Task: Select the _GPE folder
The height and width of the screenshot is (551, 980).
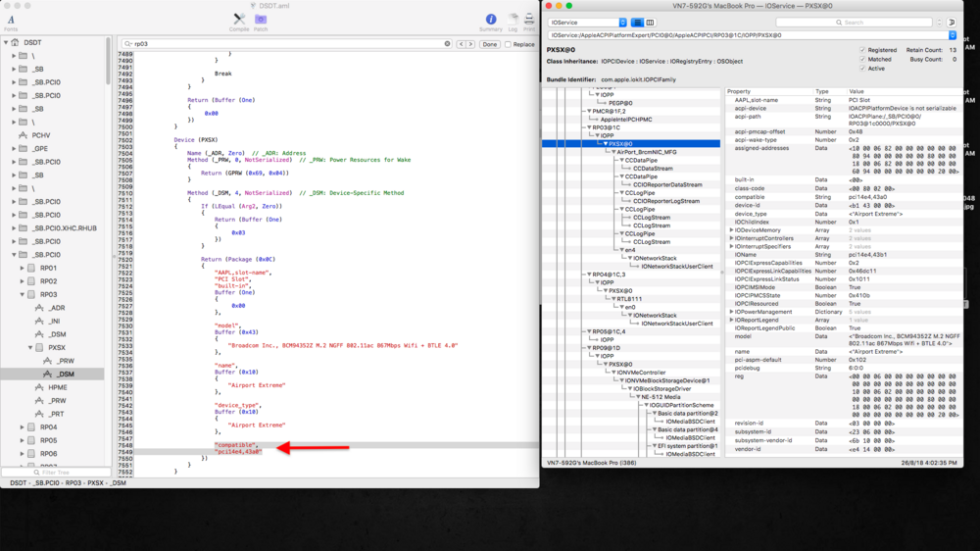Action: (32, 148)
